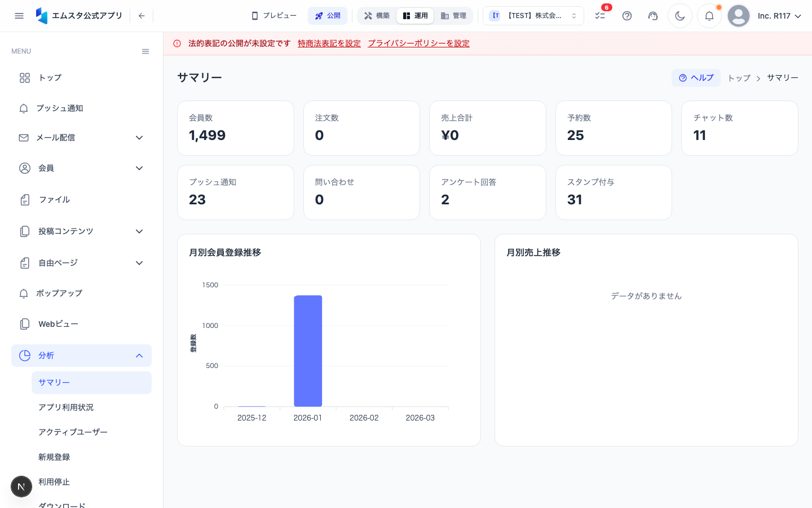
Task: Click the 公開 publish button
Action: (x=328, y=16)
